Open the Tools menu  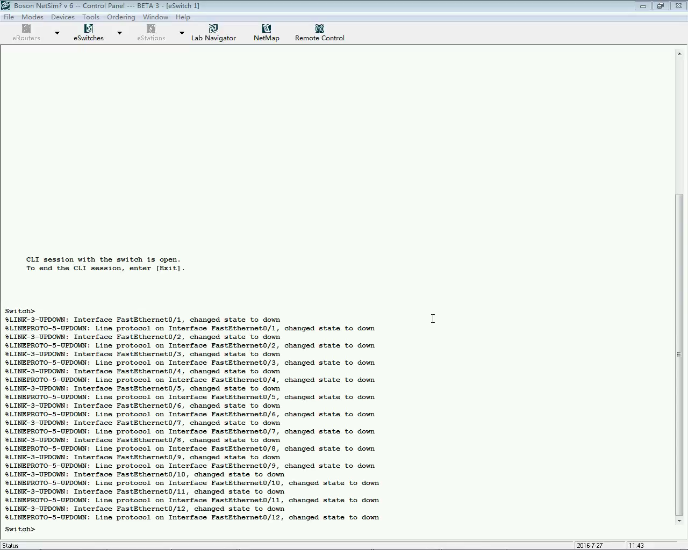[91, 17]
